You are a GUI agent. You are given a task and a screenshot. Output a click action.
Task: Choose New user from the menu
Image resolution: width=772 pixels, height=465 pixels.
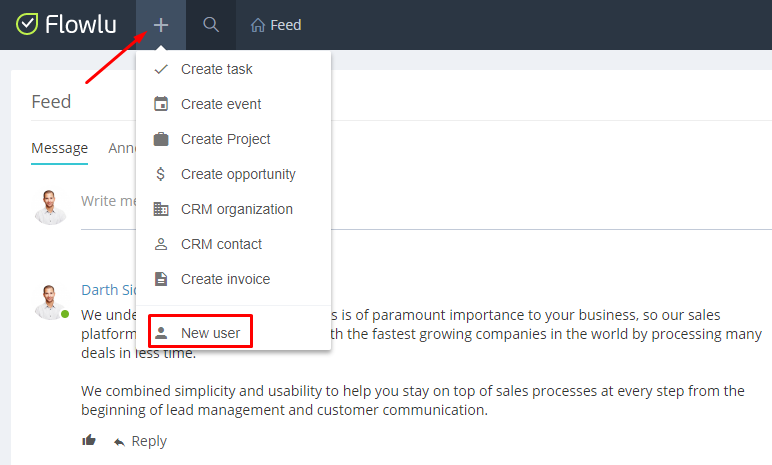click(x=210, y=333)
